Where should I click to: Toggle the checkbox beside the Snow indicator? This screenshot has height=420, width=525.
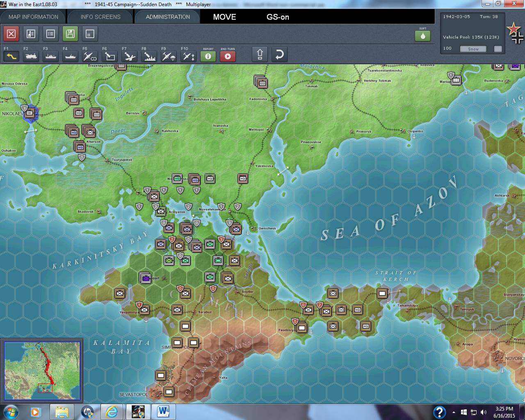pos(498,49)
